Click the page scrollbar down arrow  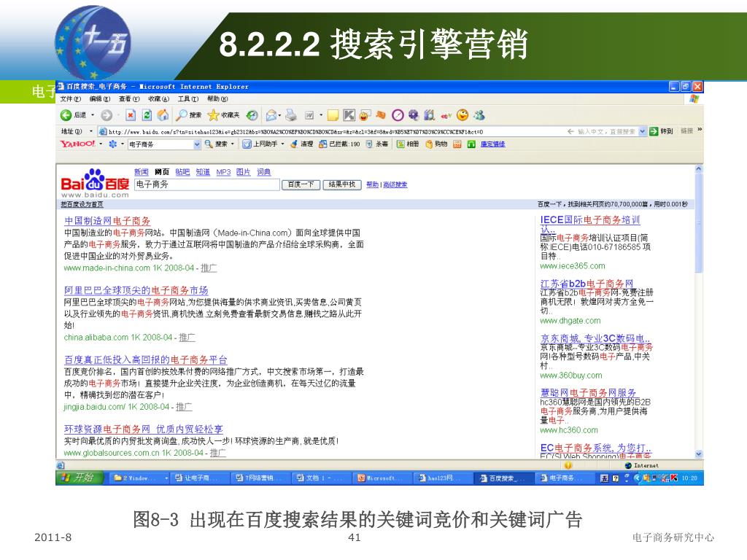(x=699, y=454)
